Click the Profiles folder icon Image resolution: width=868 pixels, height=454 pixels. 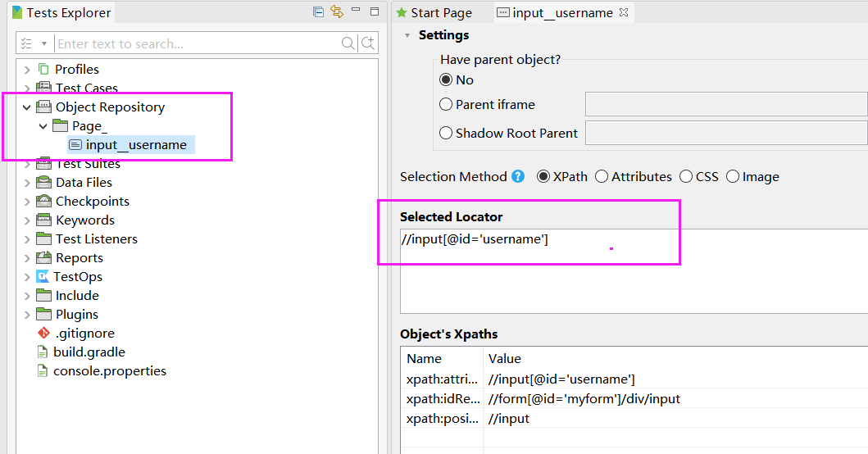[43, 70]
